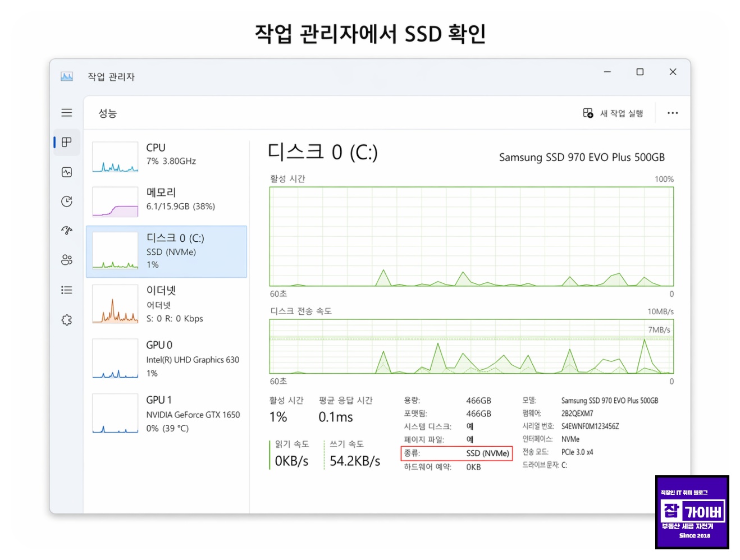Click the CPU usage mini graph
The image size is (740, 560).
pos(115,157)
